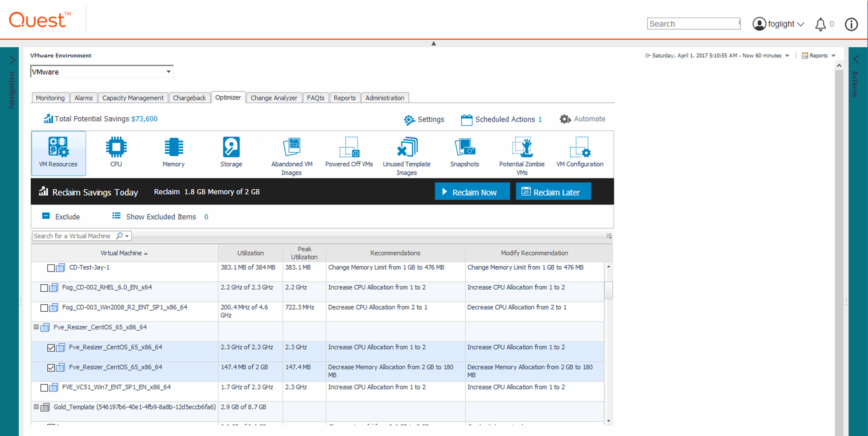Image resolution: width=868 pixels, height=436 pixels.
Task: Click the Show Excluded Items list icon
Action: (x=116, y=216)
